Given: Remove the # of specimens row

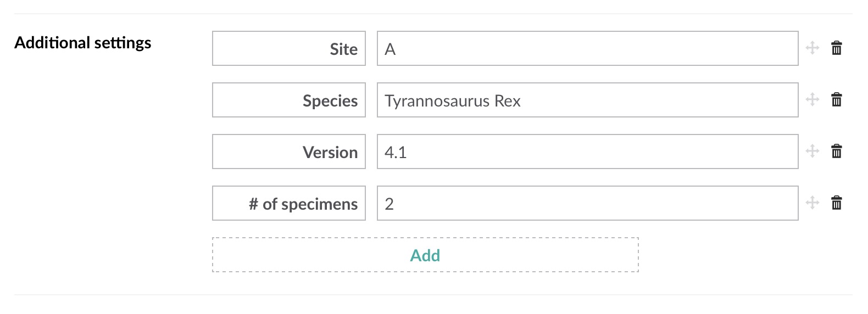Looking at the screenshot, I should (836, 203).
